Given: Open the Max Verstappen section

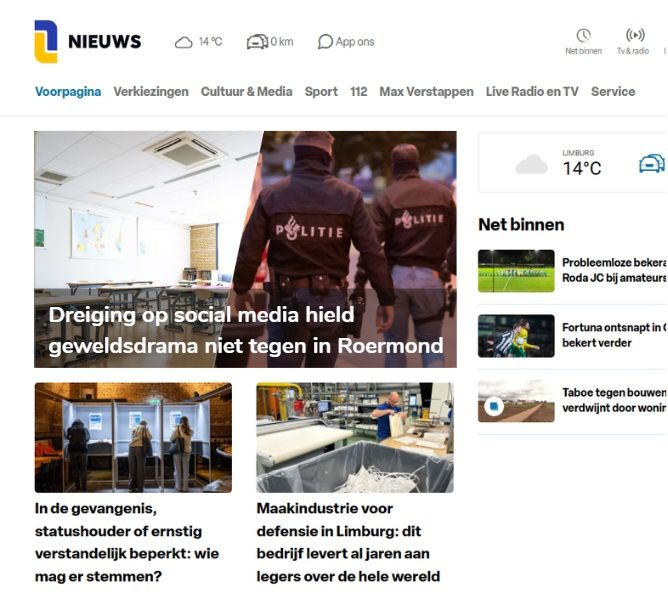Looking at the screenshot, I should point(426,92).
